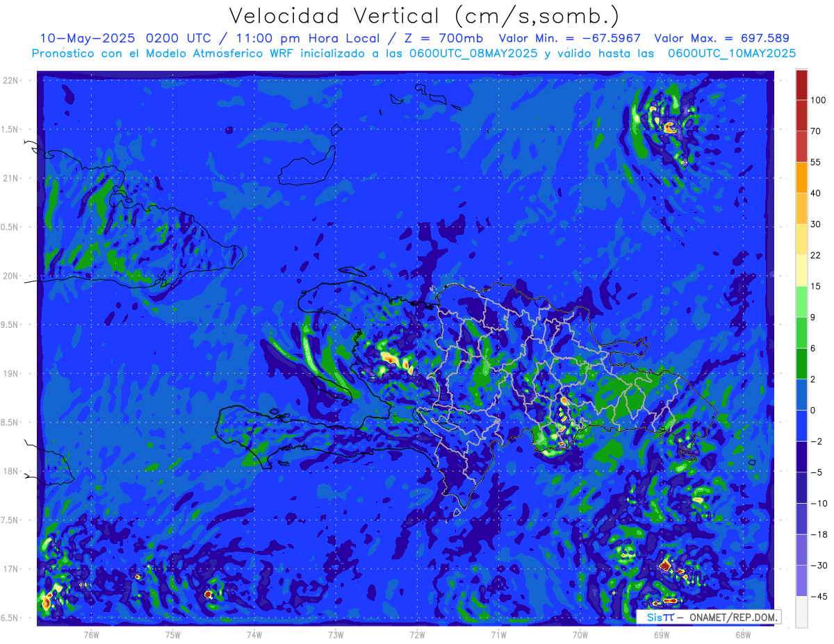Viewport: 834px width, 644px height.
Task: Pick the yellow colorbar segment between 22 and 30
Action: point(801,240)
